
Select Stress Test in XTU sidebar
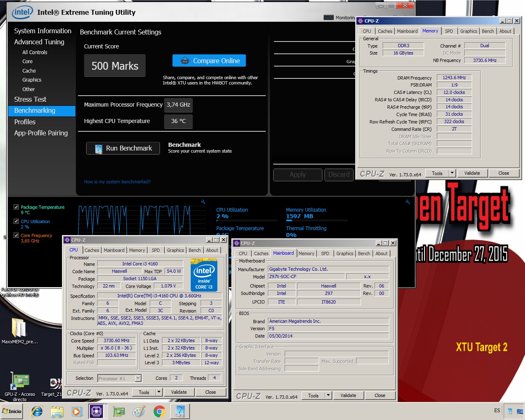point(30,99)
